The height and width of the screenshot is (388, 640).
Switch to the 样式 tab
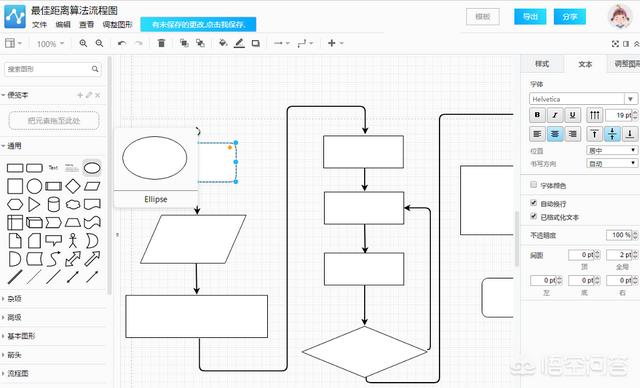coord(542,64)
